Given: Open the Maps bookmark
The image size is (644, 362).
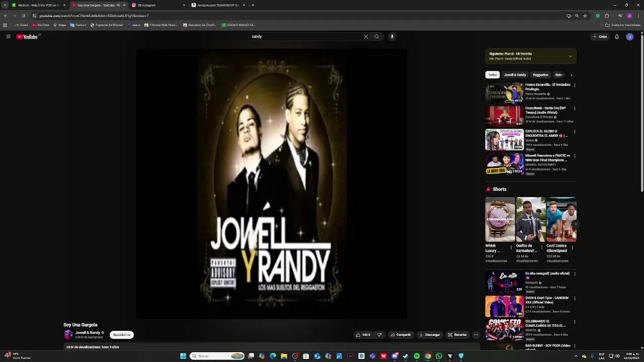Looking at the screenshot, I should pos(59,25).
